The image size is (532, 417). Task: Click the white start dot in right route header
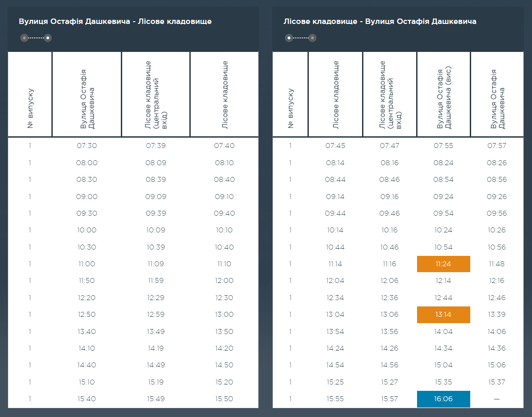289,38
